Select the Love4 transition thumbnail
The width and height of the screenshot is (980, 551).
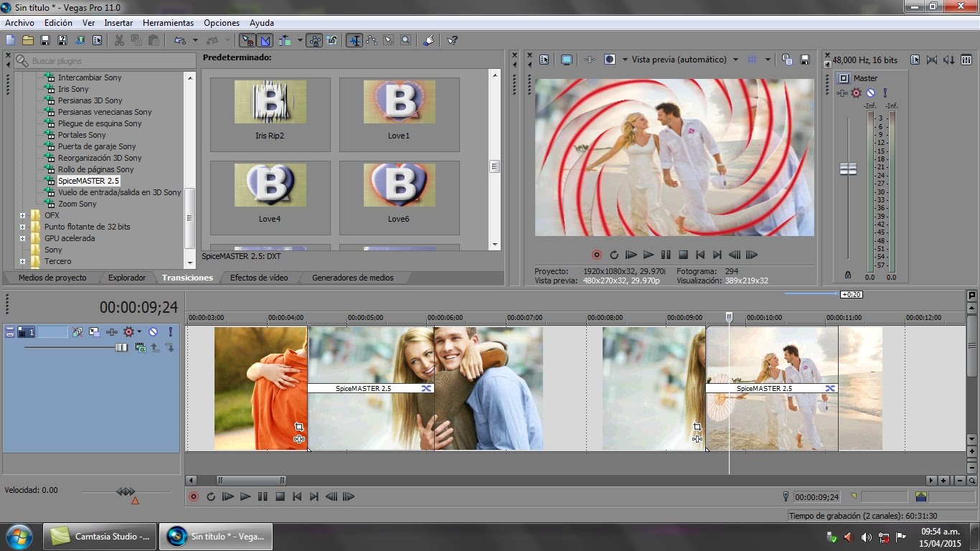[x=270, y=184]
